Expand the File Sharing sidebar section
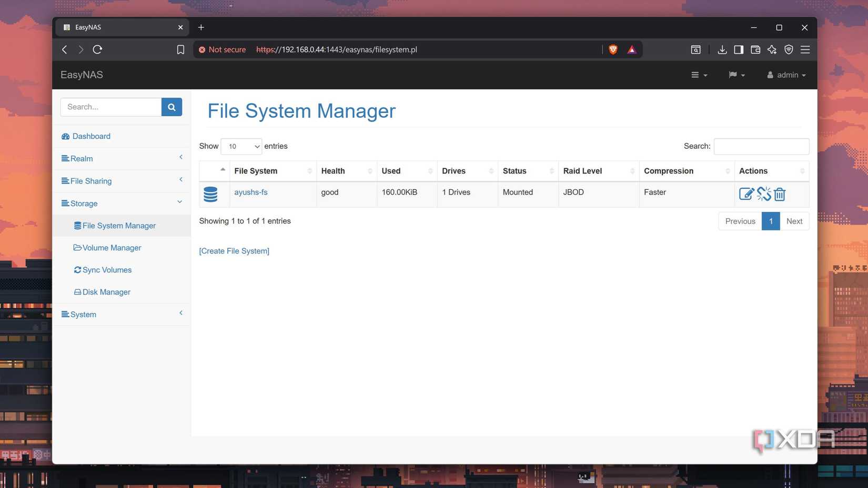The height and width of the screenshot is (488, 868). coord(122,181)
